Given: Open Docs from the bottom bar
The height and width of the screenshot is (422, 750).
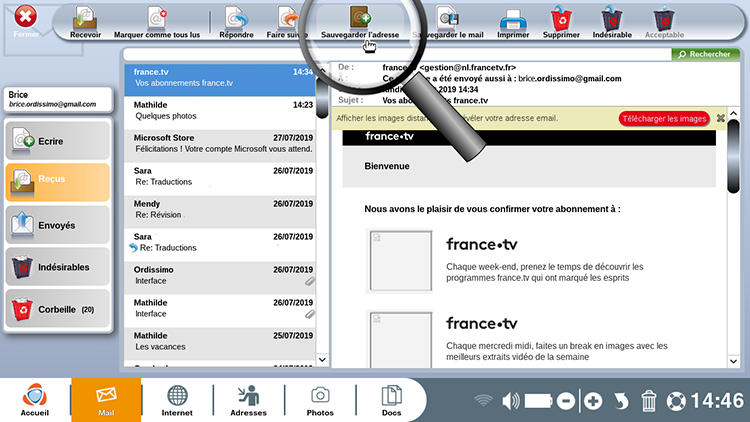Looking at the screenshot, I should [x=391, y=400].
